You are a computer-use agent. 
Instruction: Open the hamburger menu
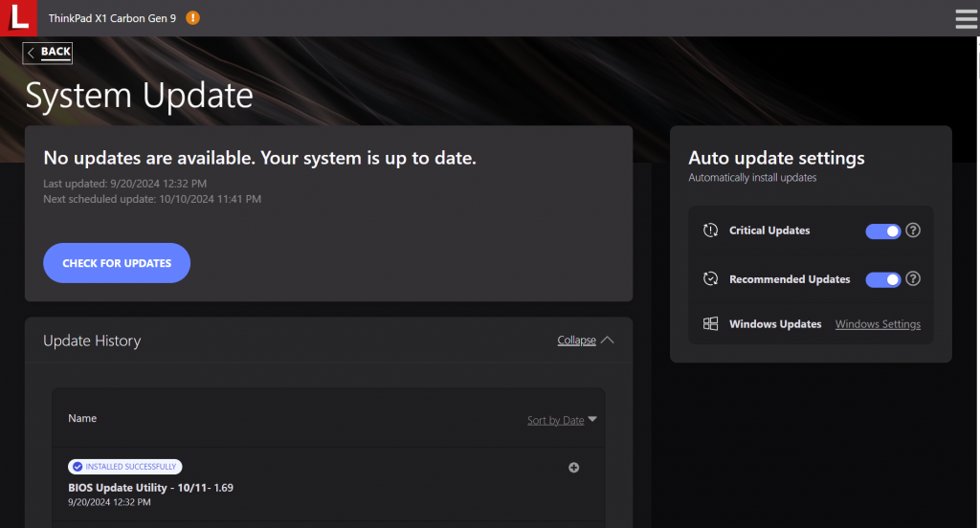(x=967, y=19)
